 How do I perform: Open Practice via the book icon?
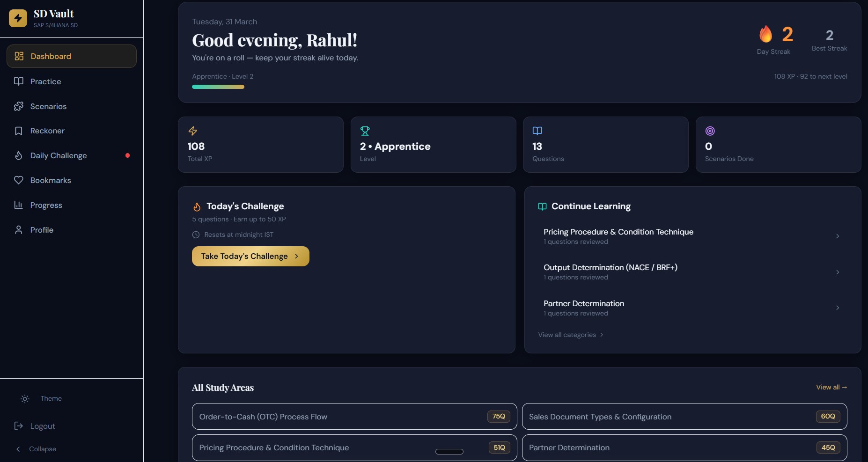click(x=19, y=81)
